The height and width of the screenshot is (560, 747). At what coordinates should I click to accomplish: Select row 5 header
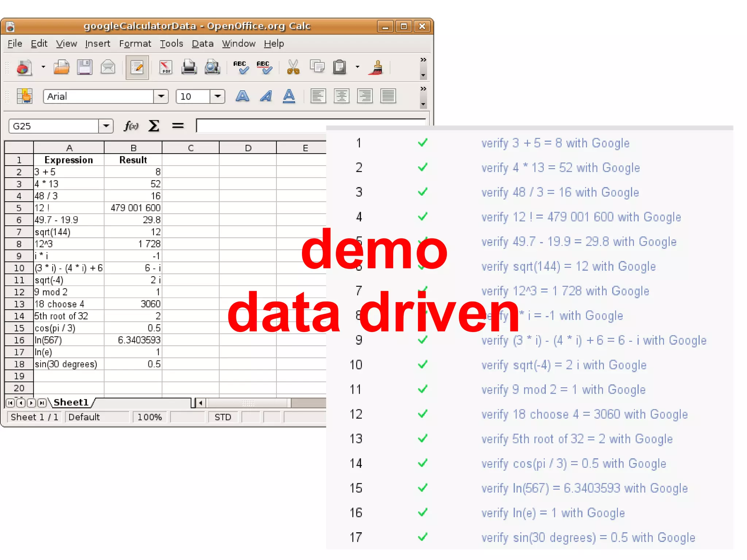tap(19, 208)
